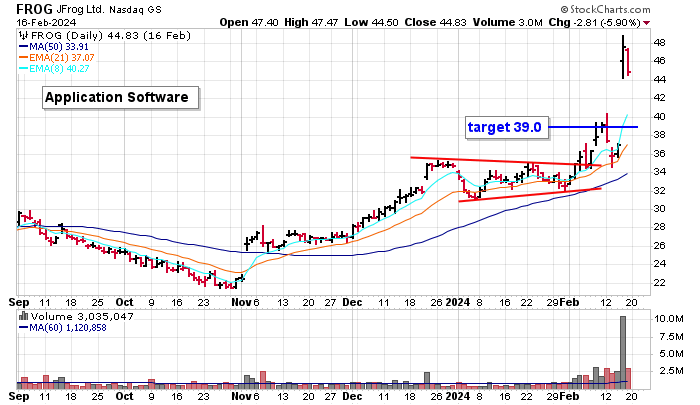
Task: Click the date 16-Feb-2024
Action: (x=46, y=22)
